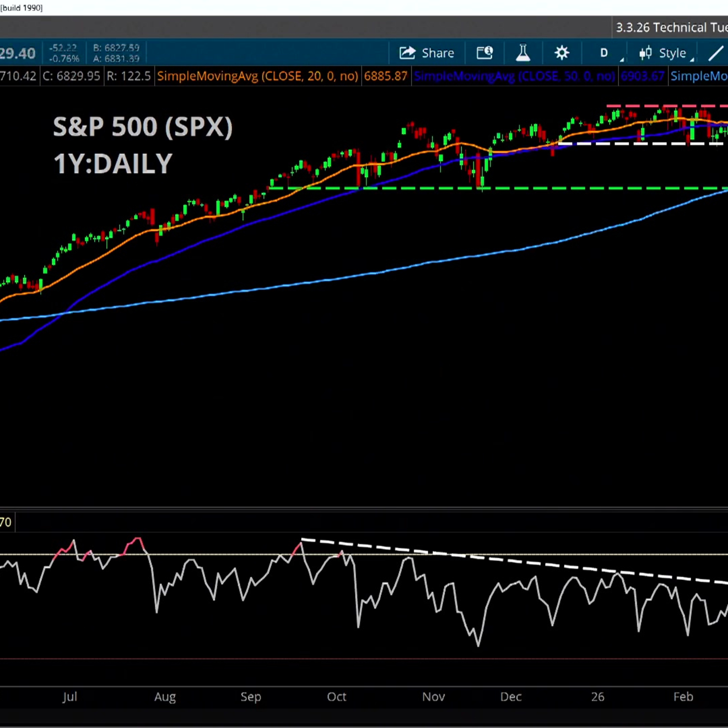Viewport: 728px width, 728px height.
Task: Click the SimpleMovingAvg (CLOSE, 50, 0, no) label
Action: [x=514, y=76]
